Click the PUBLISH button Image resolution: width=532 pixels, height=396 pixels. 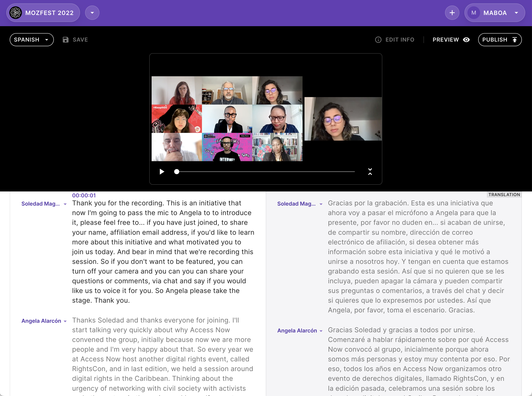coord(500,39)
